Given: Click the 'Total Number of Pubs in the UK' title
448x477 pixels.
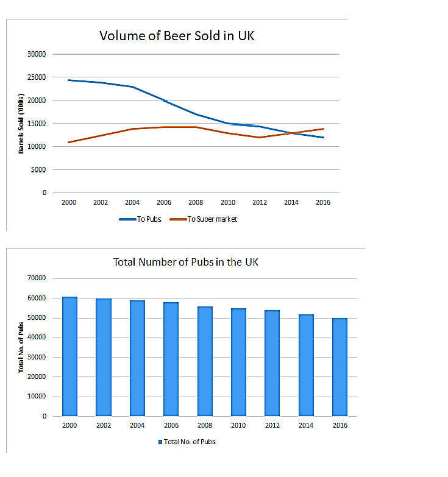Looking at the screenshot, I should pos(186,262).
